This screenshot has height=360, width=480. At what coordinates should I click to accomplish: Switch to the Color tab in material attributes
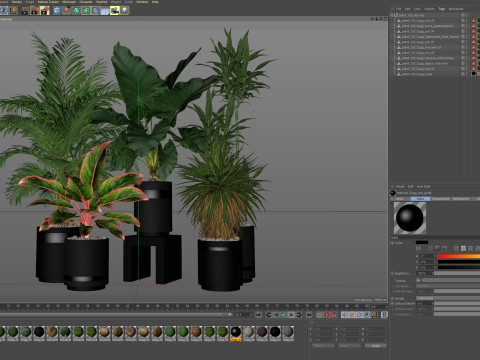click(420, 199)
